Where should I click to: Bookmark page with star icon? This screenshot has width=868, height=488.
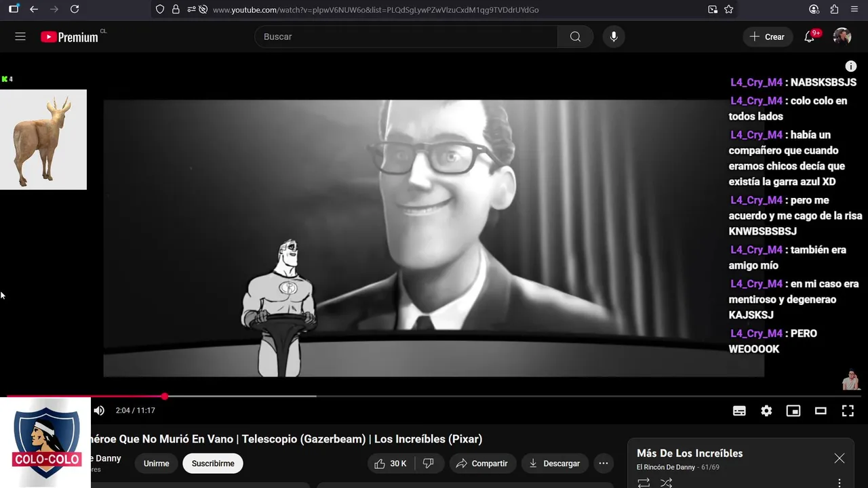pos(729,9)
